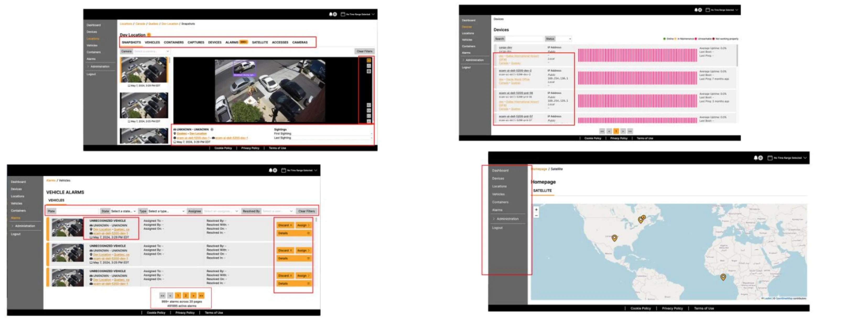Click the notification bell in the Devices window
The image size is (868, 319).
tap(696, 10)
